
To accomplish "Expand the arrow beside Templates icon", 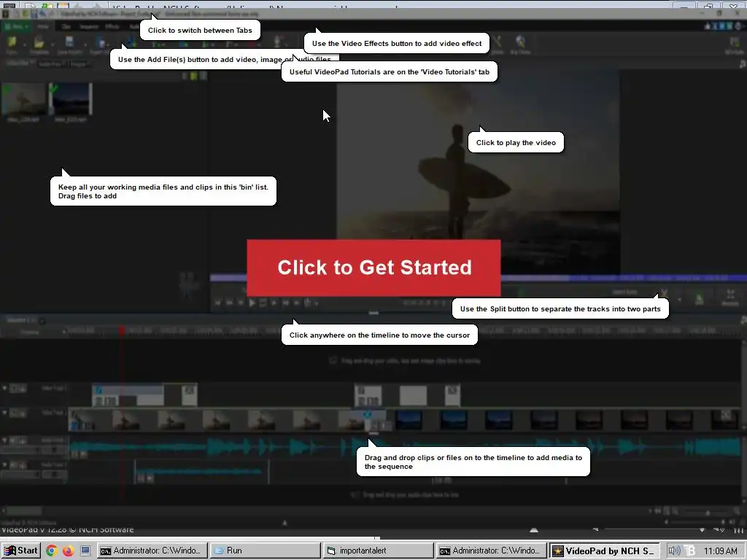I will 53,44.
